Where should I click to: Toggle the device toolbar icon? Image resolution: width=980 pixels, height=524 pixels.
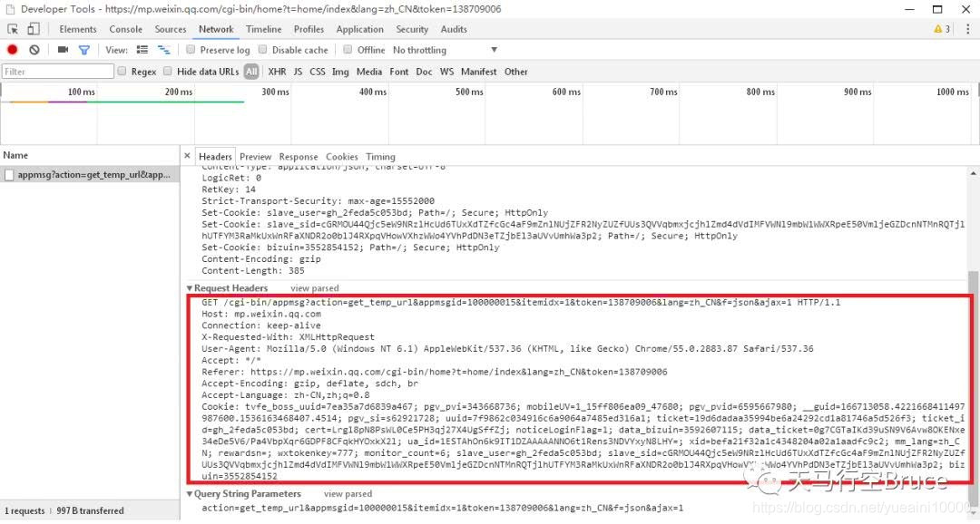[x=34, y=29]
